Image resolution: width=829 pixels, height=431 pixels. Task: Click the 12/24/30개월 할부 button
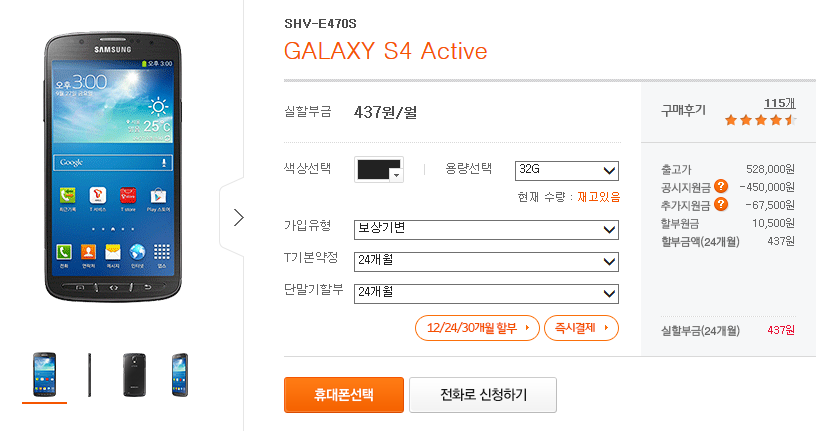477,328
